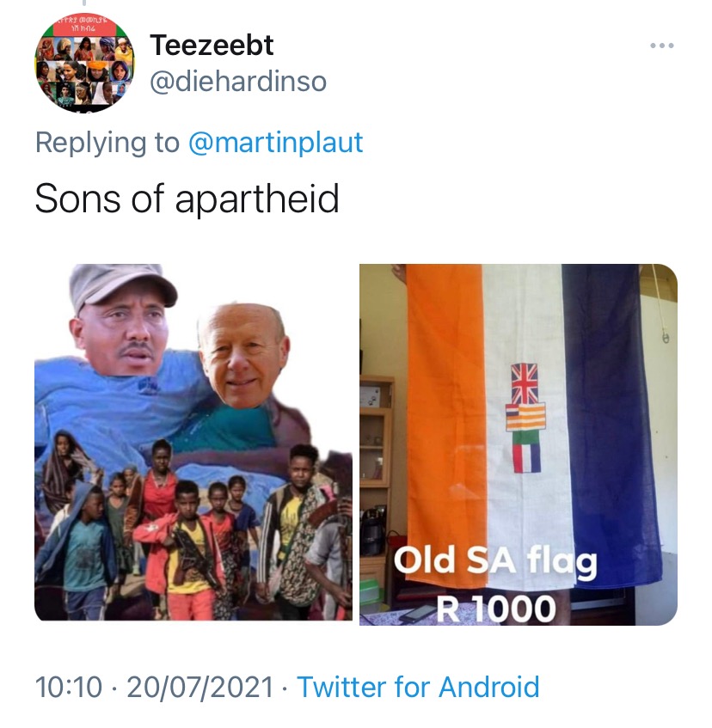Open the three-dot more options menu

[x=662, y=46]
